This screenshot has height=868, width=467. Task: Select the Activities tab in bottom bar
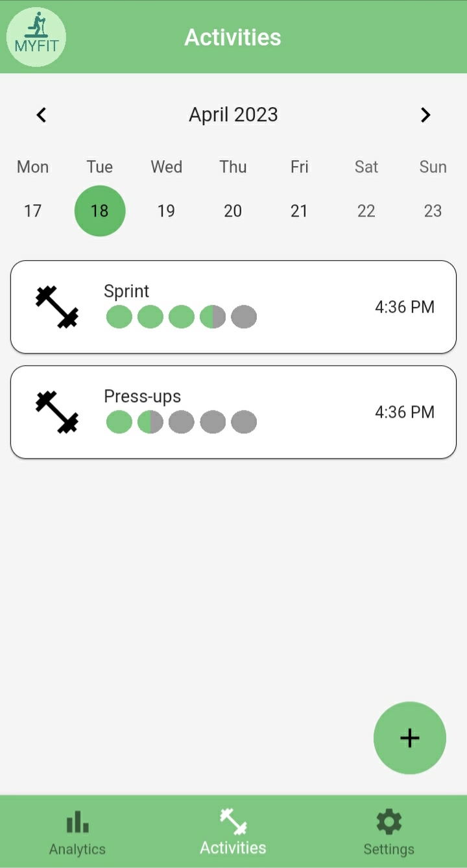[x=233, y=833]
